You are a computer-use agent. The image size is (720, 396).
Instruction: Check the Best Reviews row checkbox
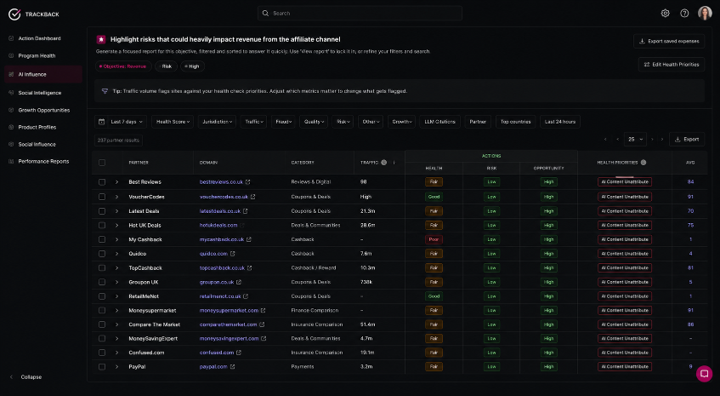(x=102, y=182)
